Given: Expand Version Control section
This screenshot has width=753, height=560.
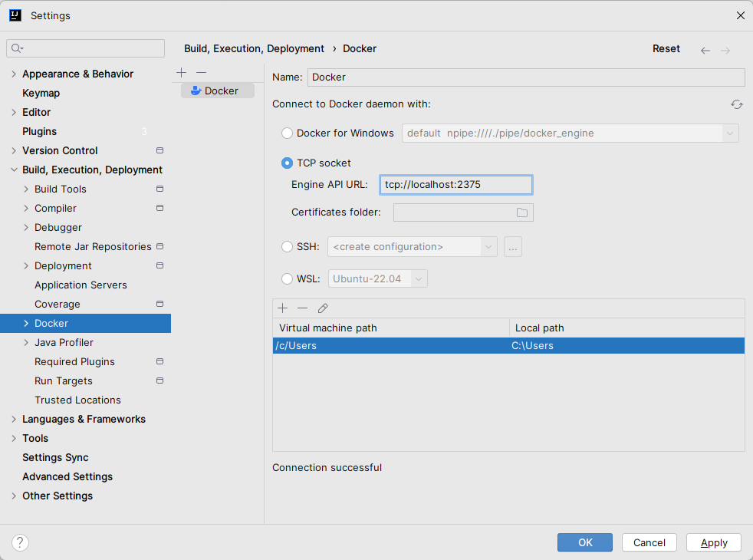Looking at the screenshot, I should pos(14,151).
